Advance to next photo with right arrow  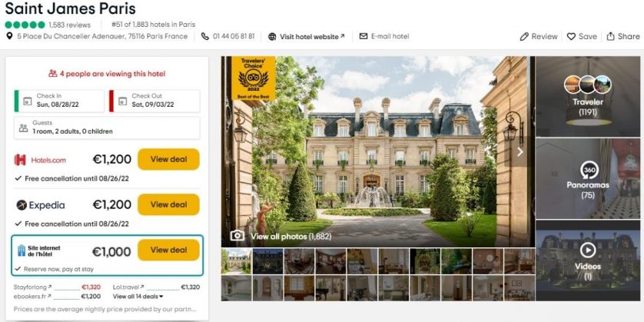(x=520, y=152)
